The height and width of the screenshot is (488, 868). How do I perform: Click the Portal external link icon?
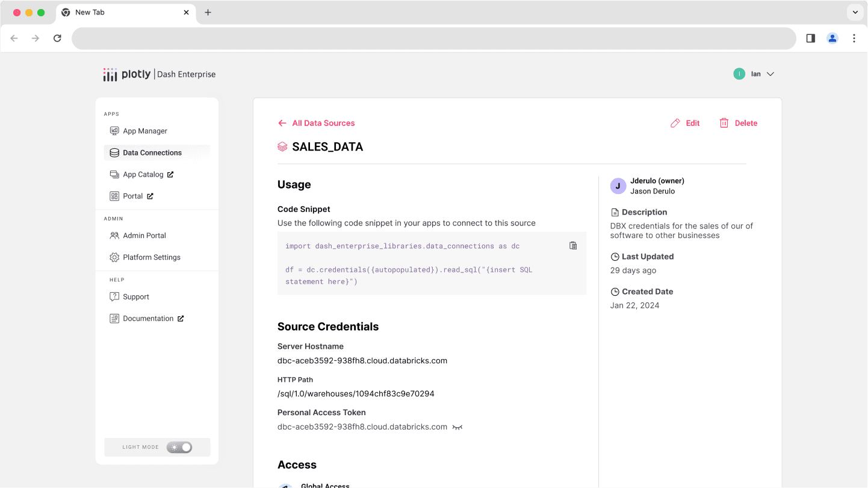(x=150, y=196)
